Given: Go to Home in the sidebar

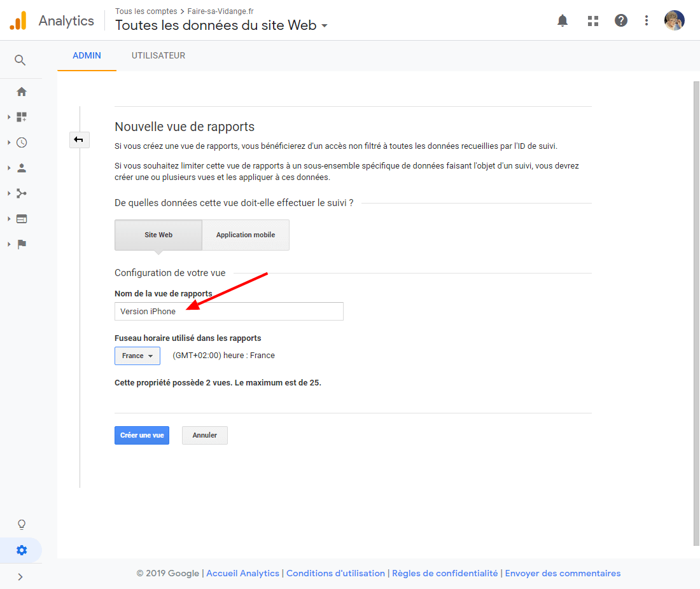Looking at the screenshot, I should tap(22, 92).
